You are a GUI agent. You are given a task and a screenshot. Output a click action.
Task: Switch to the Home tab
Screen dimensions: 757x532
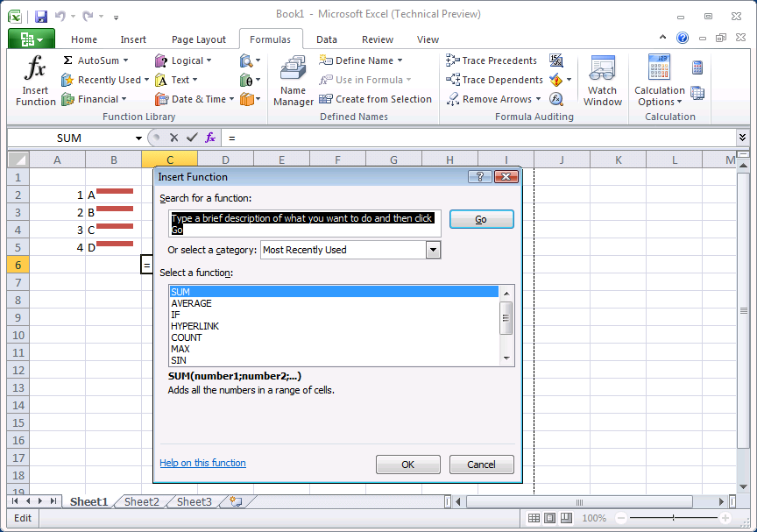point(84,39)
